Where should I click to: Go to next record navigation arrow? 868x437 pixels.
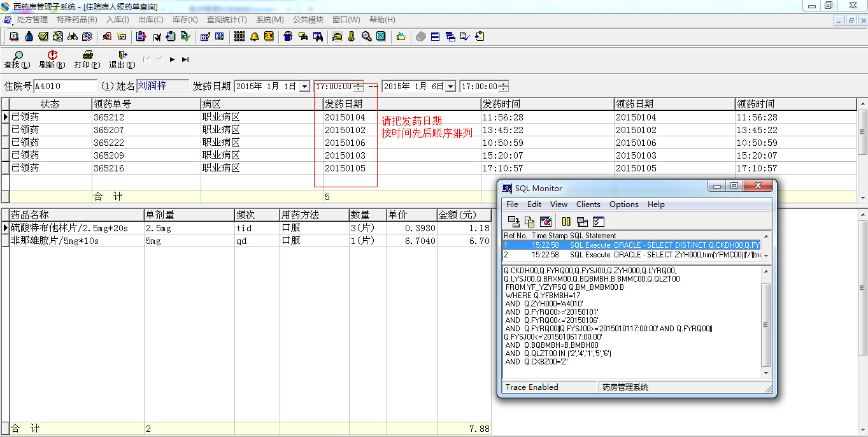click(173, 60)
